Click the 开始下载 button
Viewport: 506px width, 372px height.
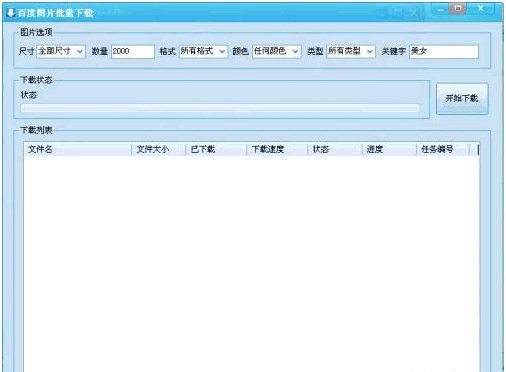pos(462,98)
